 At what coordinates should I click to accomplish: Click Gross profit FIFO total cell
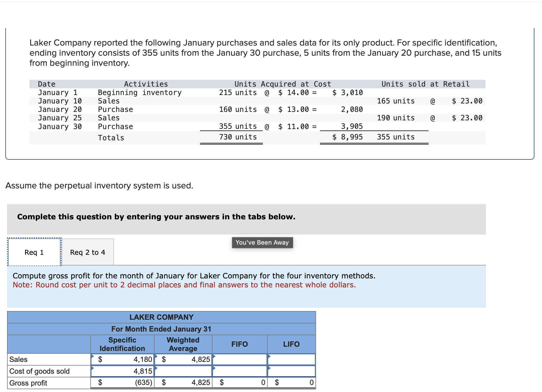pyautogui.click(x=239, y=383)
